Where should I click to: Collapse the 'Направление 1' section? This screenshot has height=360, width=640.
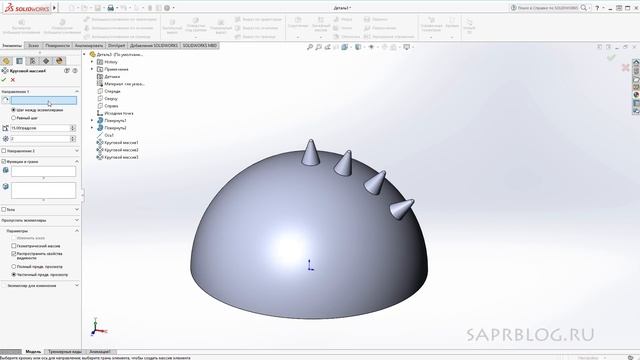tap(77, 91)
